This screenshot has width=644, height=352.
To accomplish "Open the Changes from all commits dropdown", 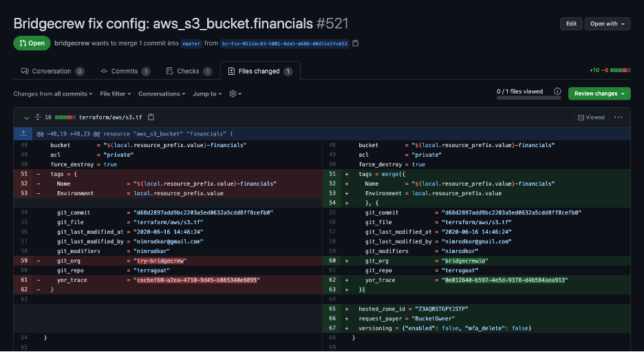I will click(52, 94).
